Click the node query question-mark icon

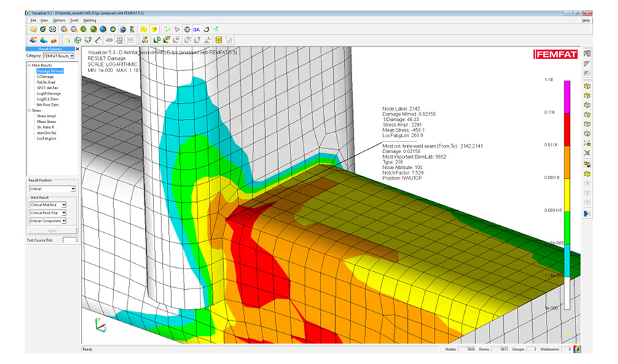pos(87,40)
